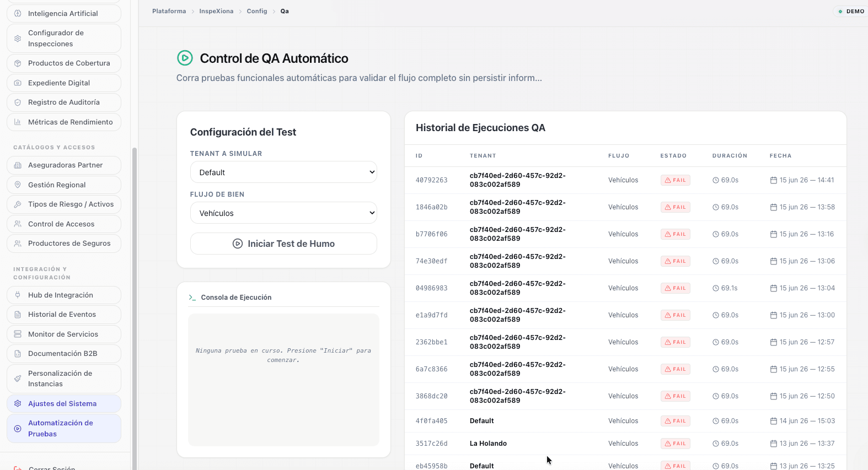
Task: Click the sidebar vertical scrollbar
Action: pyautogui.click(x=135, y=309)
